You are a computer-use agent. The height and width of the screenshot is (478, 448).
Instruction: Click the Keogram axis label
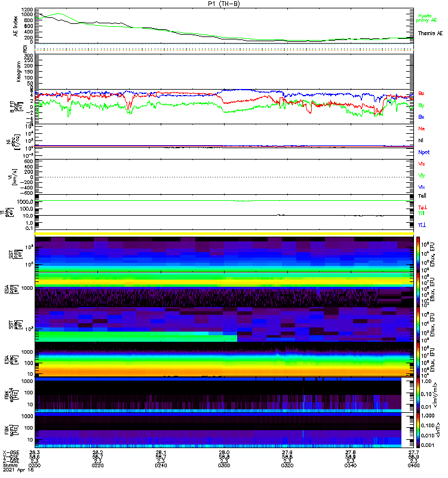pos(19,72)
